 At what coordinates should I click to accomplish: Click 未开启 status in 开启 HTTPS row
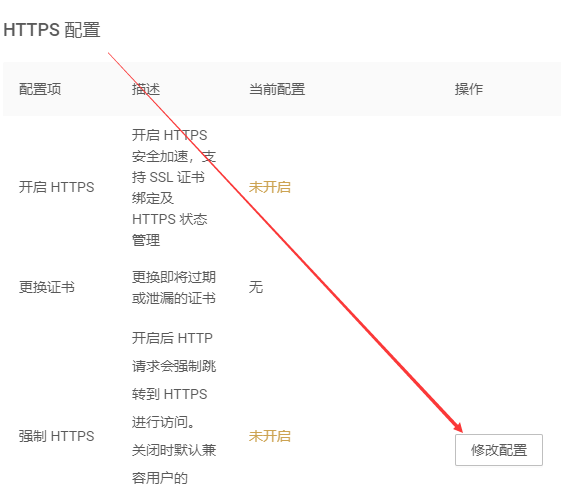270,187
